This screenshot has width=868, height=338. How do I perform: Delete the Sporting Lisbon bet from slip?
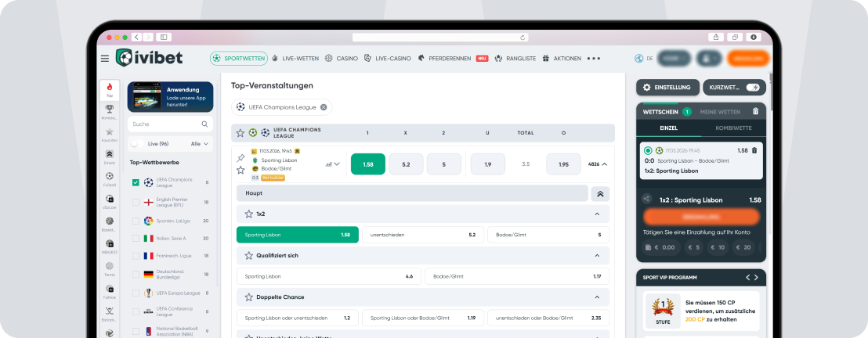(754, 150)
